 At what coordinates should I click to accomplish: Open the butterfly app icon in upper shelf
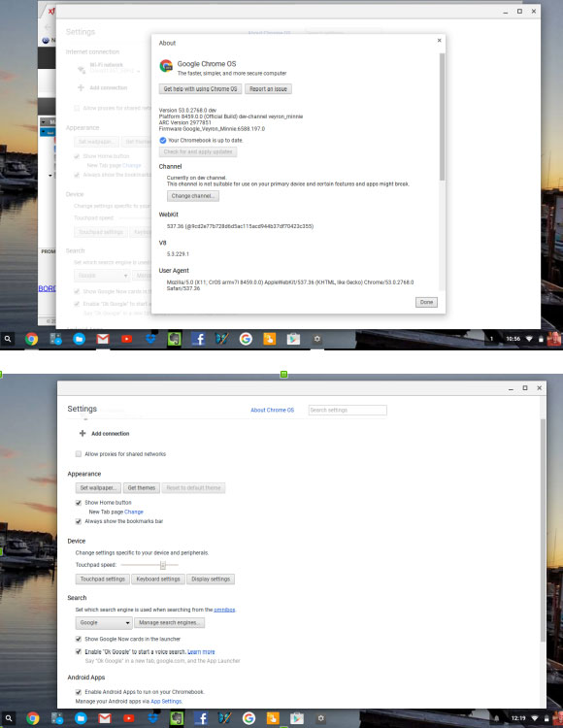point(222,339)
